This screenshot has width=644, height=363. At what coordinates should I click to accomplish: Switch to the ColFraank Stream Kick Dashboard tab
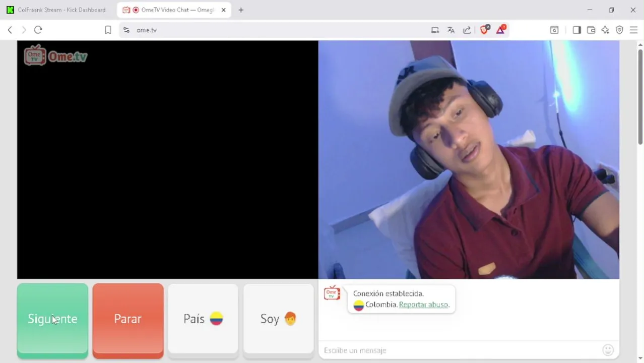click(58, 10)
